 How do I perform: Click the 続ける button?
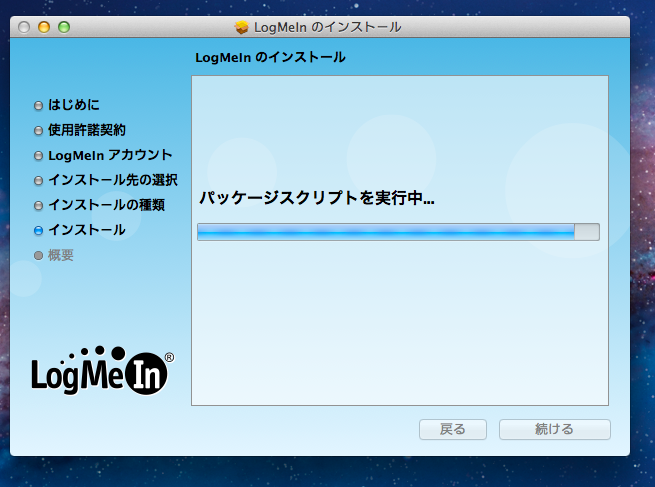(x=555, y=429)
